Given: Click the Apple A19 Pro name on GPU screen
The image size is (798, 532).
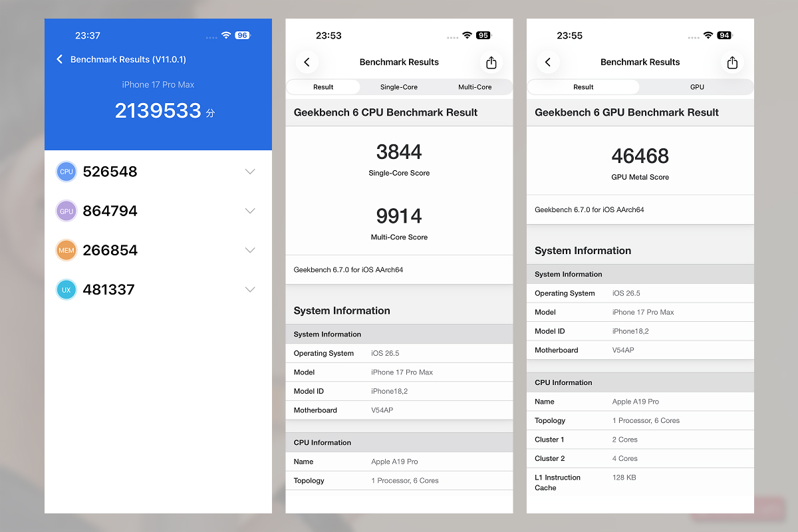Looking at the screenshot, I should coord(636,402).
